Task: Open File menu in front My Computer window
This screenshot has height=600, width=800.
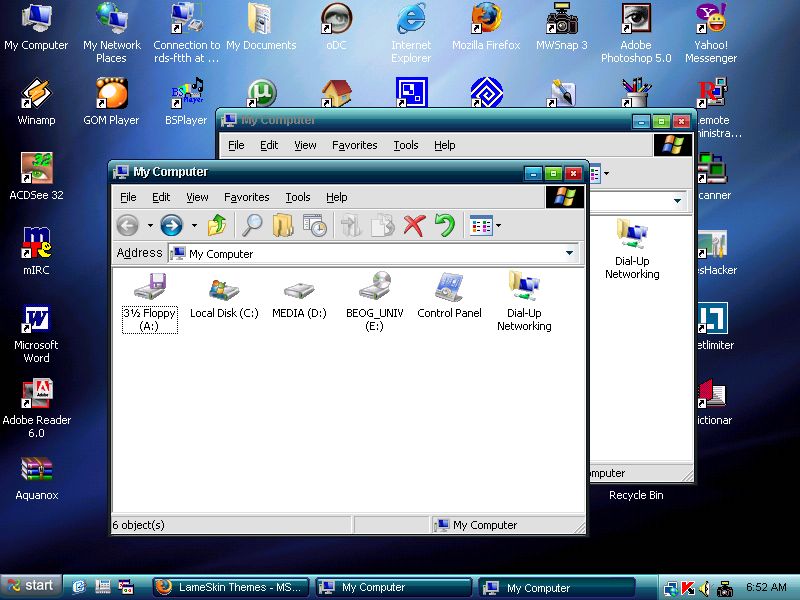Action: [x=128, y=197]
